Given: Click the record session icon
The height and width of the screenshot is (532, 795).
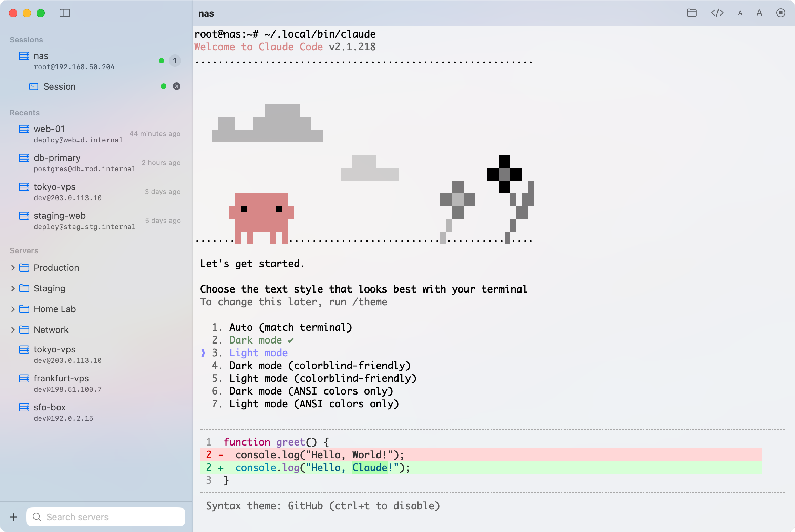Looking at the screenshot, I should pos(781,13).
